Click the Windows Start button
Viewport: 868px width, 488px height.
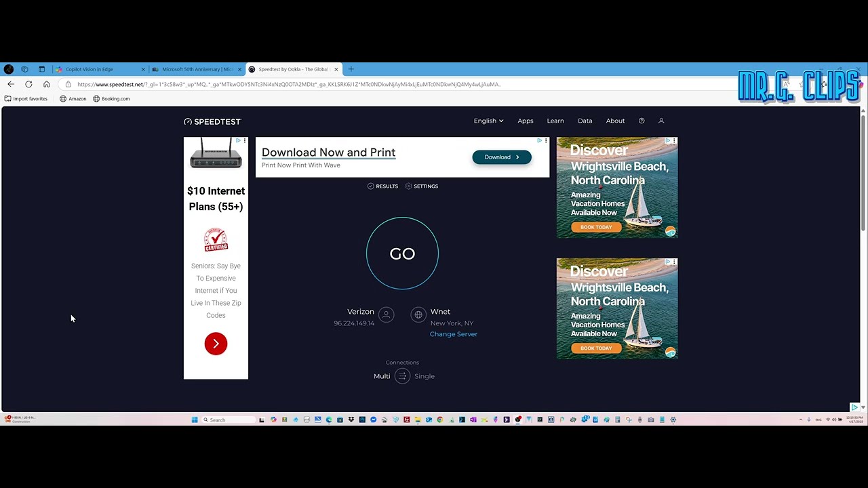pyautogui.click(x=195, y=420)
